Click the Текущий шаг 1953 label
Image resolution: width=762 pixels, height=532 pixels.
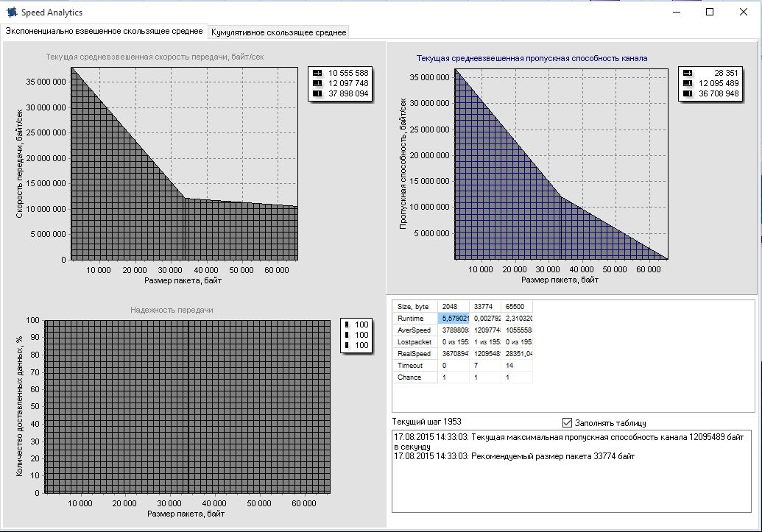427,422
